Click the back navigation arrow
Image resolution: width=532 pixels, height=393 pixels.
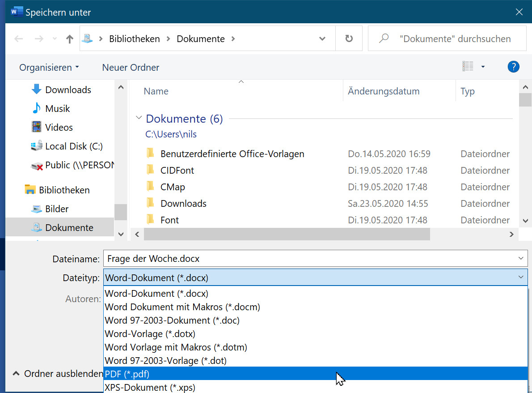[19, 39]
